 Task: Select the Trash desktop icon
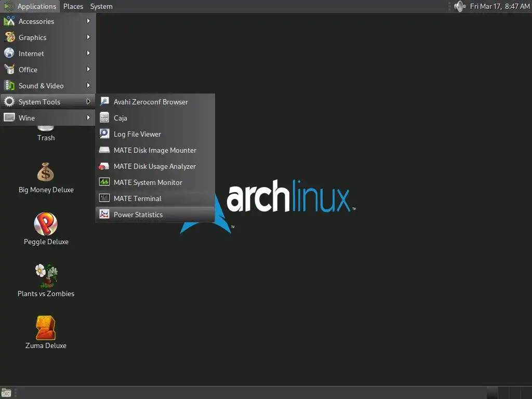pos(46,134)
